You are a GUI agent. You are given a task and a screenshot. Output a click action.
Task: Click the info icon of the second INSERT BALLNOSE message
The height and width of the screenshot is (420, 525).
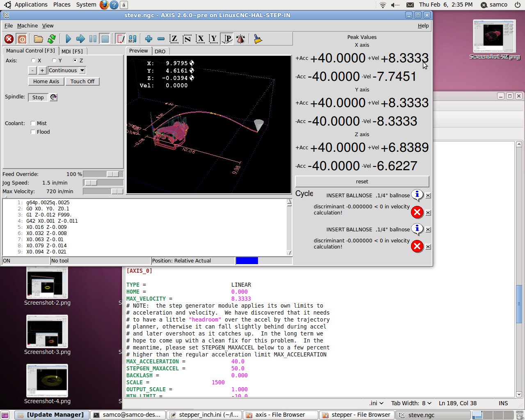click(x=417, y=229)
